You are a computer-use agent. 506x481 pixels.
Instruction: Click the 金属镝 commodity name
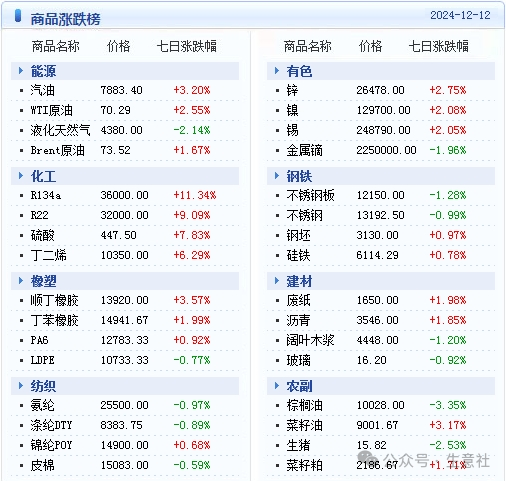(x=304, y=150)
